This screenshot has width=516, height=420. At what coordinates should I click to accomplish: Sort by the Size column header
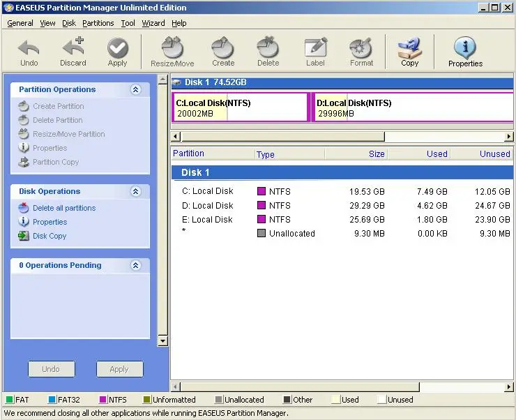pos(377,154)
